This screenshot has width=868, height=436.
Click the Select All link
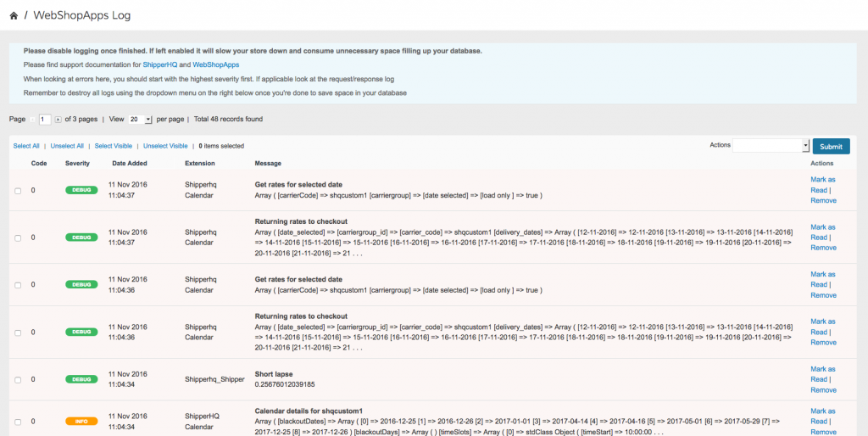[x=26, y=146]
